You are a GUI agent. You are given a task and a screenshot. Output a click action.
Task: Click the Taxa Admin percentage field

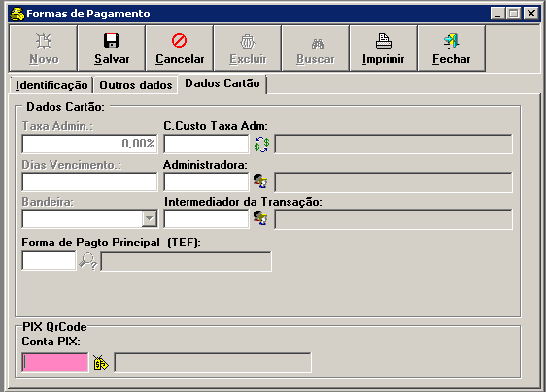pyautogui.click(x=89, y=144)
